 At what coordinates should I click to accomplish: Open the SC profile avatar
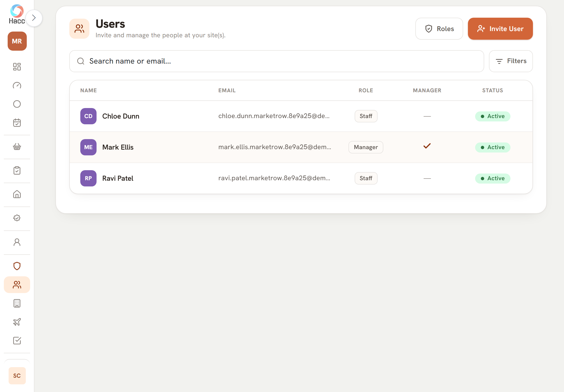click(17, 376)
